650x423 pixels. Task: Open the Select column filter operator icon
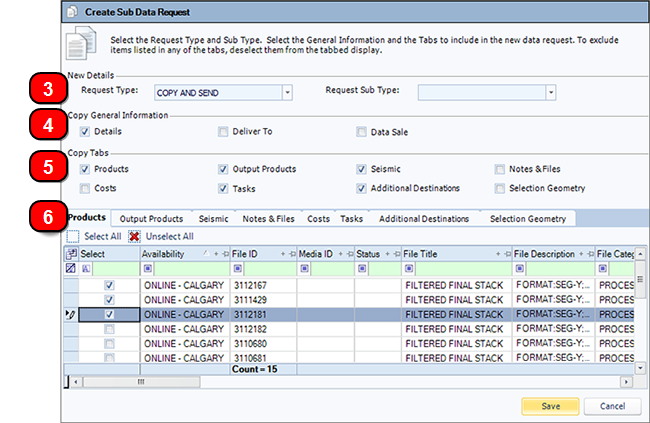pyautogui.click(x=86, y=269)
